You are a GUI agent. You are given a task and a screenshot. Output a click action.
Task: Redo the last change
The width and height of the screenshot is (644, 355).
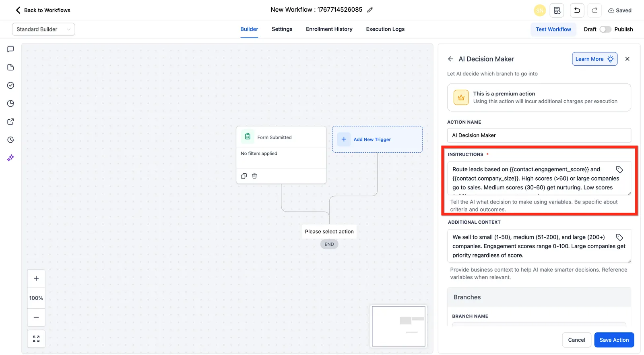[594, 10]
